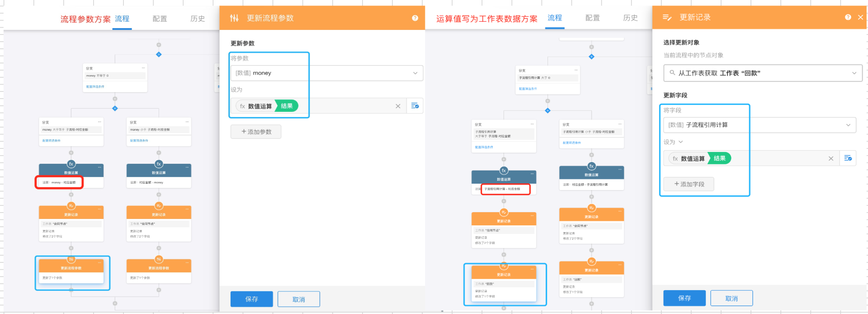This screenshot has height=314, width=868.
Task: Expand the [数值] money parameter dropdown
Action: [x=415, y=73]
